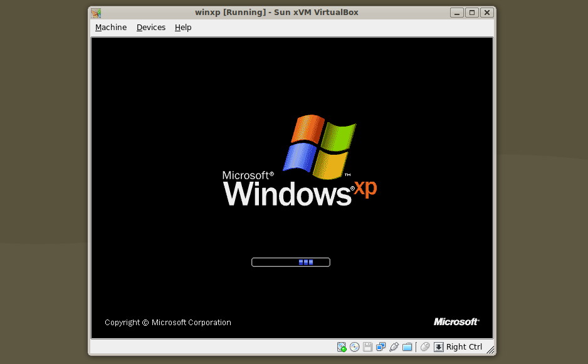Click the shared folders icon
The width and height of the screenshot is (588, 364).
point(407,347)
